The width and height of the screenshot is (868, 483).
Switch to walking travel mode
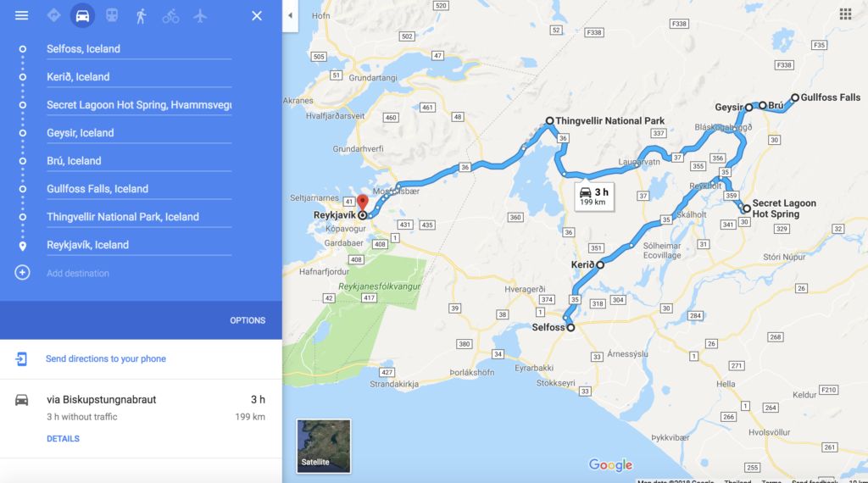pos(142,15)
